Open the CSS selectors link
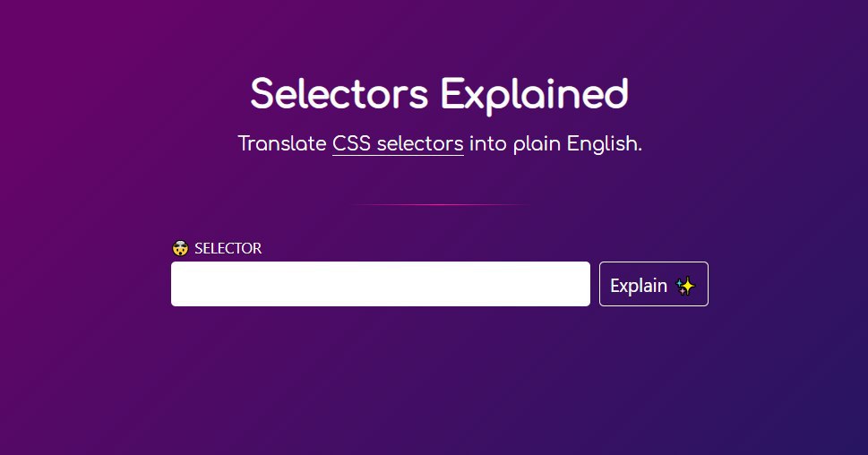Screen dimensions: 868x455 point(398,143)
